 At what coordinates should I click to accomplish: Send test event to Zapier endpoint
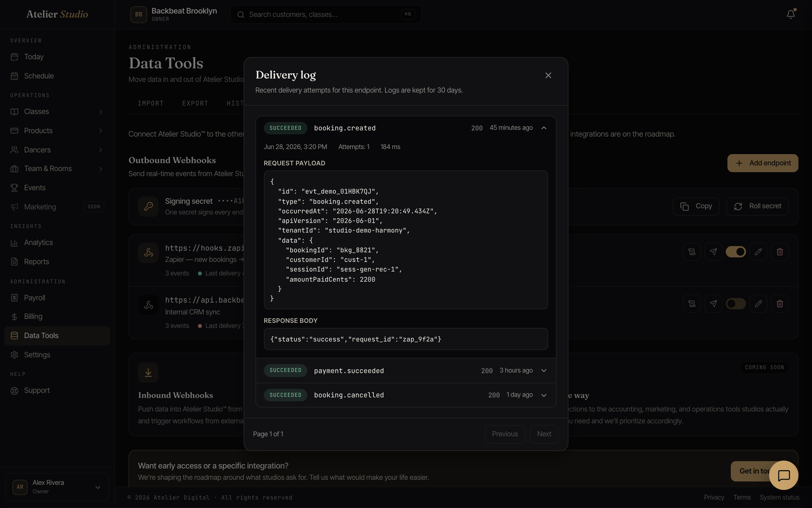[713, 252]
